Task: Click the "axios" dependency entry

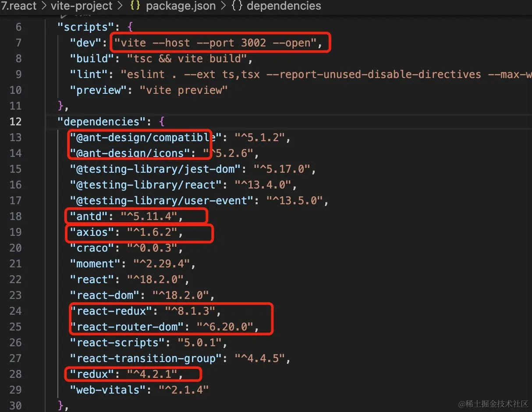Action: (x=92, y=232)
